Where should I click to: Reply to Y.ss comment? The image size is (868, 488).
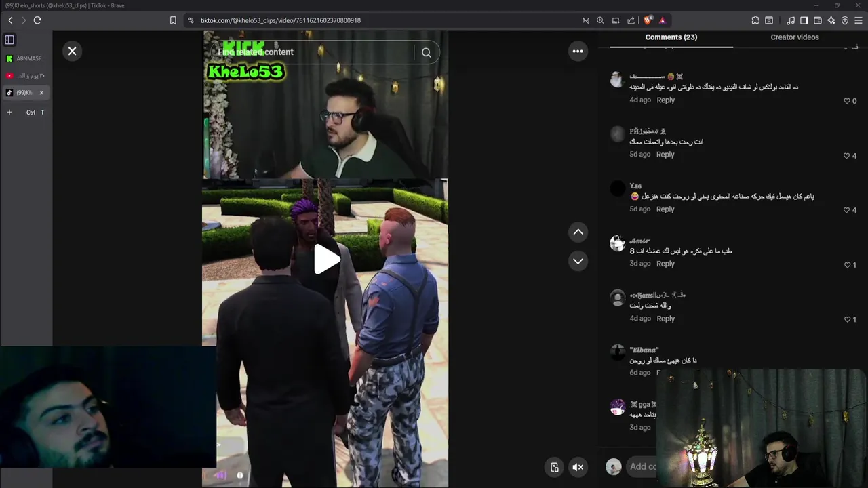click(x=665, y=209)
